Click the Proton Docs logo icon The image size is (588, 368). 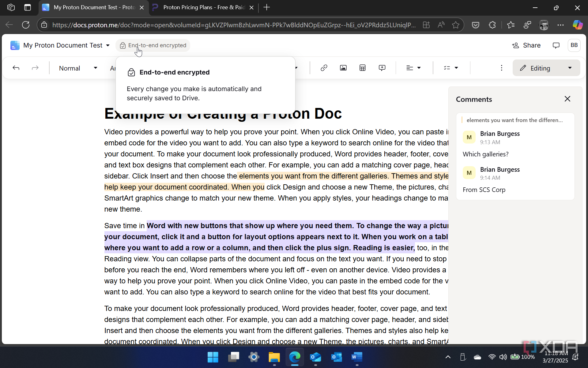(15, 45)
